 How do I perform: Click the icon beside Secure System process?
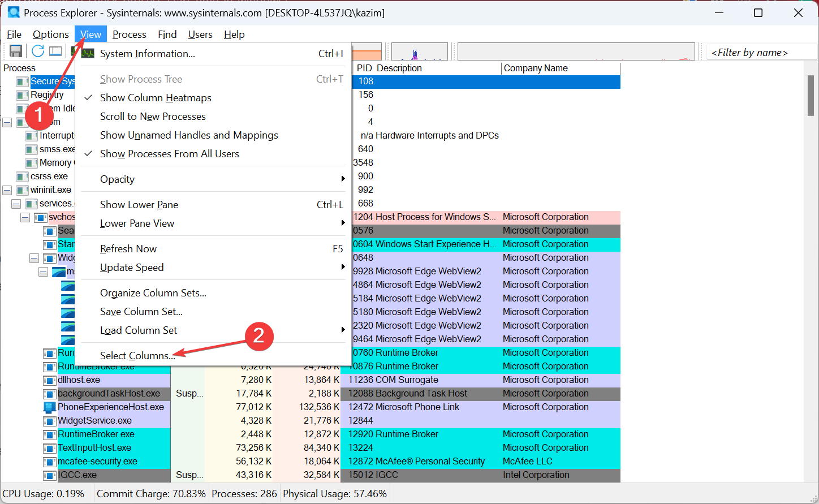pos(23,81)
